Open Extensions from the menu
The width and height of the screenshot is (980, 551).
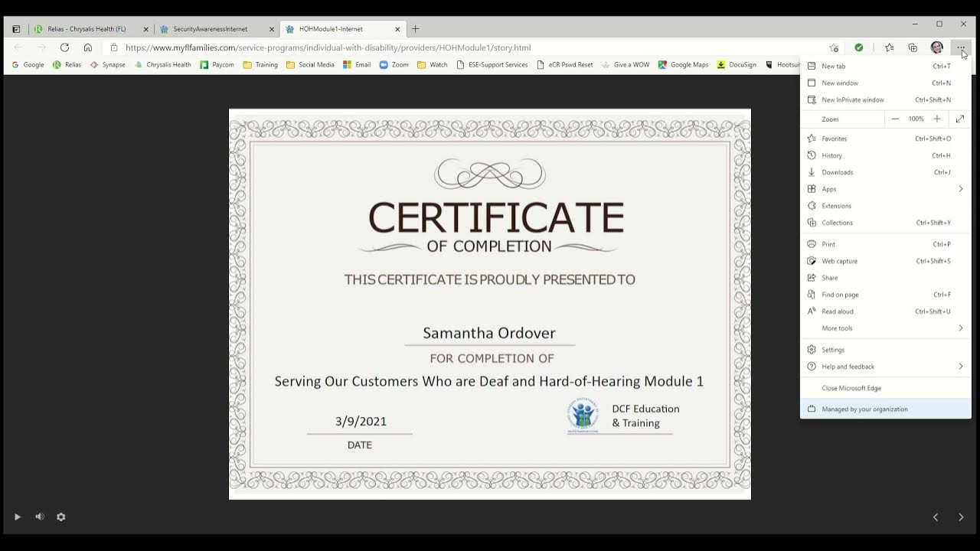click(886, 207)
